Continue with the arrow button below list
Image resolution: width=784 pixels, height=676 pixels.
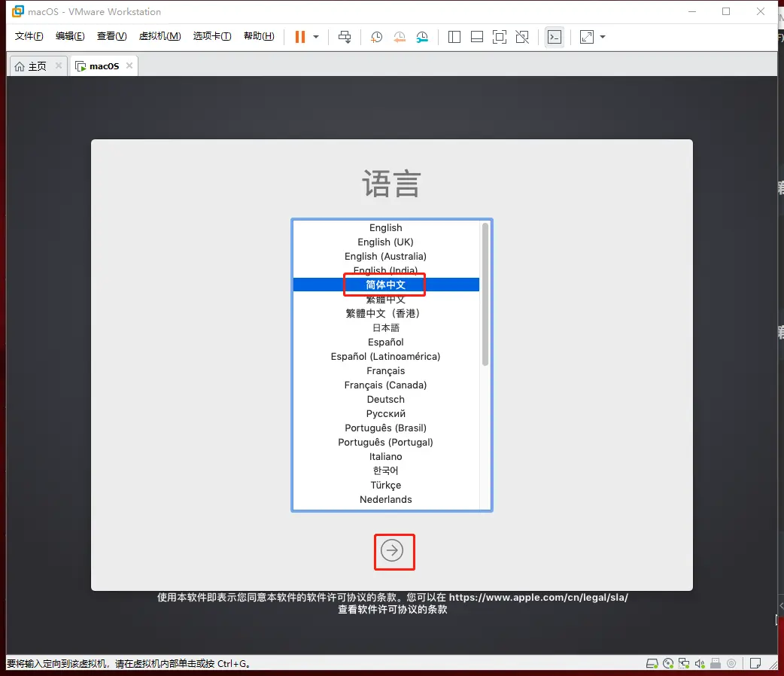[392, 550]
